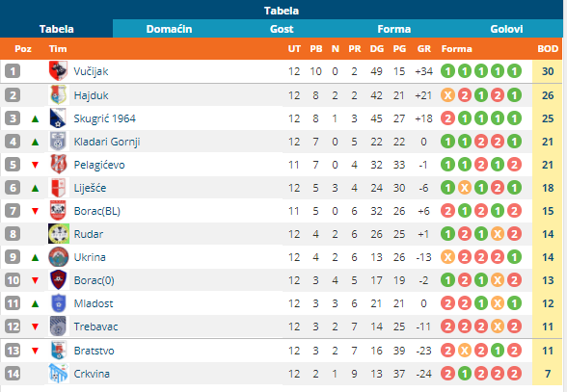The width and height of the screenshot is (567, 392).
Task: Open the Kladari Gornji team link
Action: click(107, 142)
